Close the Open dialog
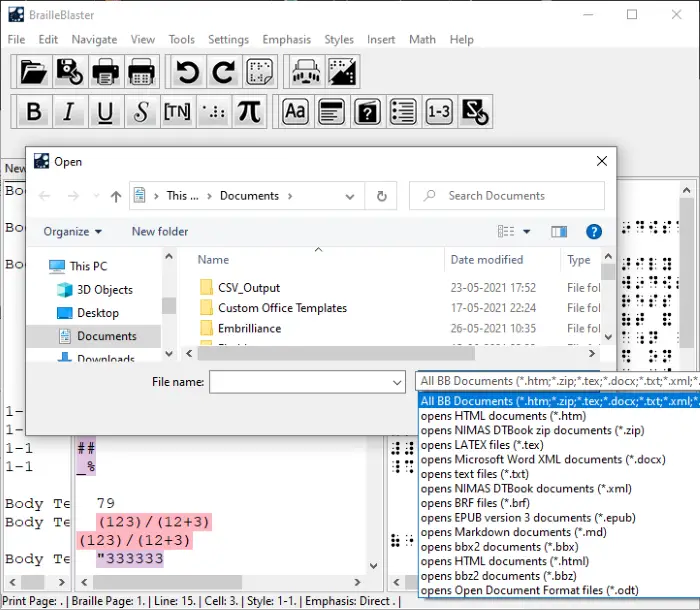This screenshot has height=610, width=700. point(601,161)
